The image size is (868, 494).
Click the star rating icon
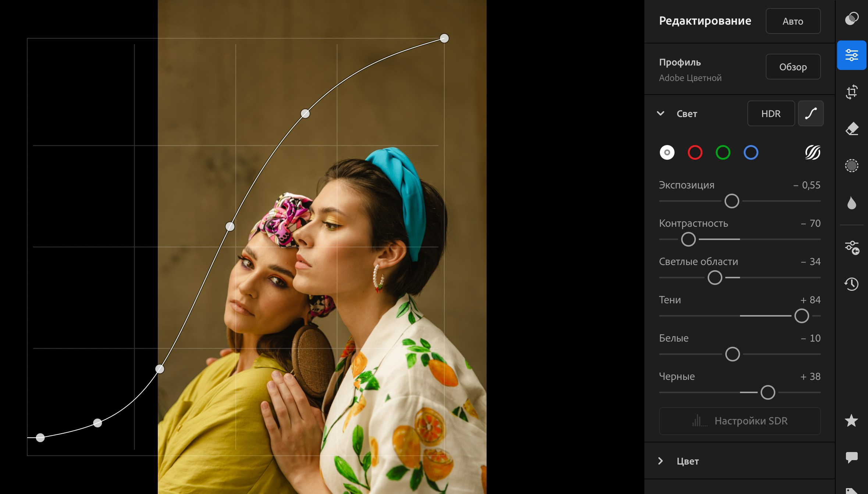[851, 420]
